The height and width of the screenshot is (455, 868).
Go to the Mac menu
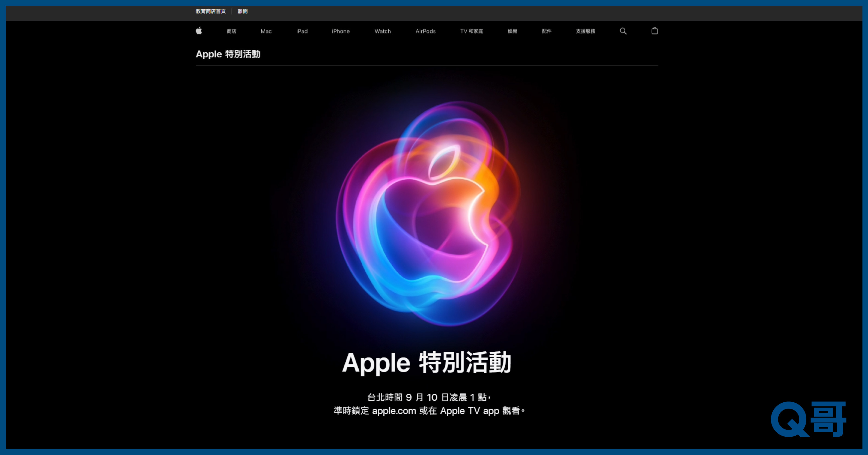coord(266,31)
